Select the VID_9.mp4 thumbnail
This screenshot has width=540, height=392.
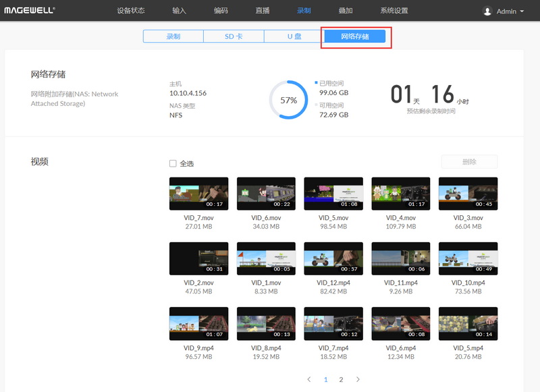(x=198, y=323)
